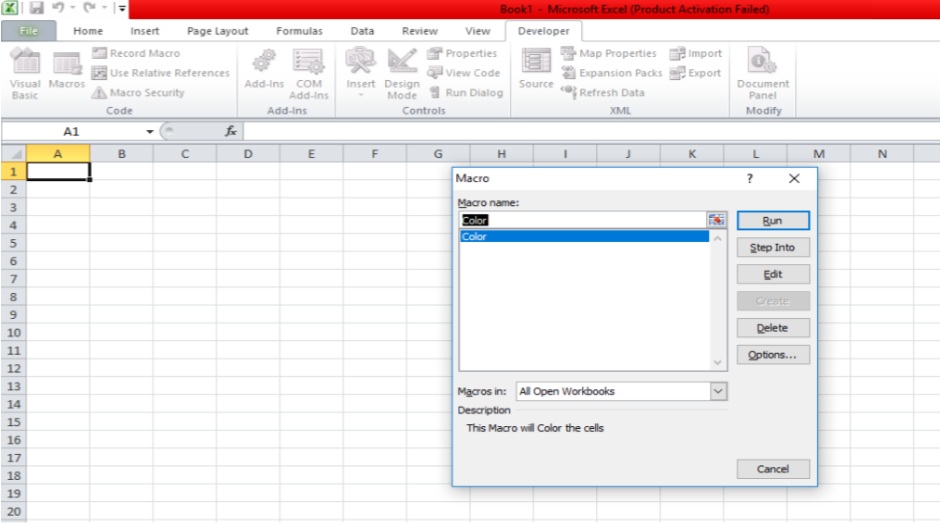Switch to the Page Layout tab

[x=217, y=31]
